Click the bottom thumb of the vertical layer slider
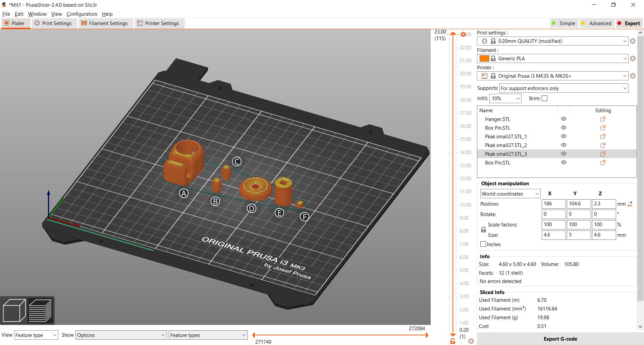 (x=453, y=335)
